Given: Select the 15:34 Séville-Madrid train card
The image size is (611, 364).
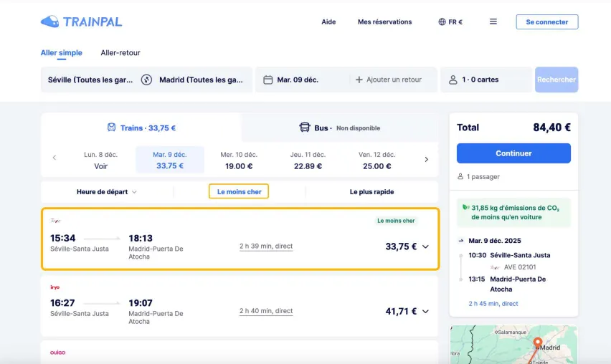Looking at the screenshot, I should click(x=240, y=239).
